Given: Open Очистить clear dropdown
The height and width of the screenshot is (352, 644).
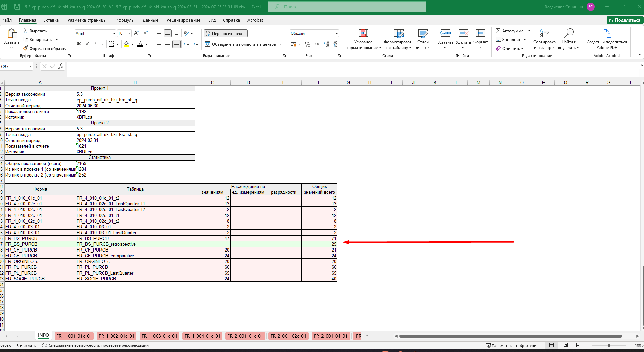Looking at the screenshot, I should click(510, 49).
